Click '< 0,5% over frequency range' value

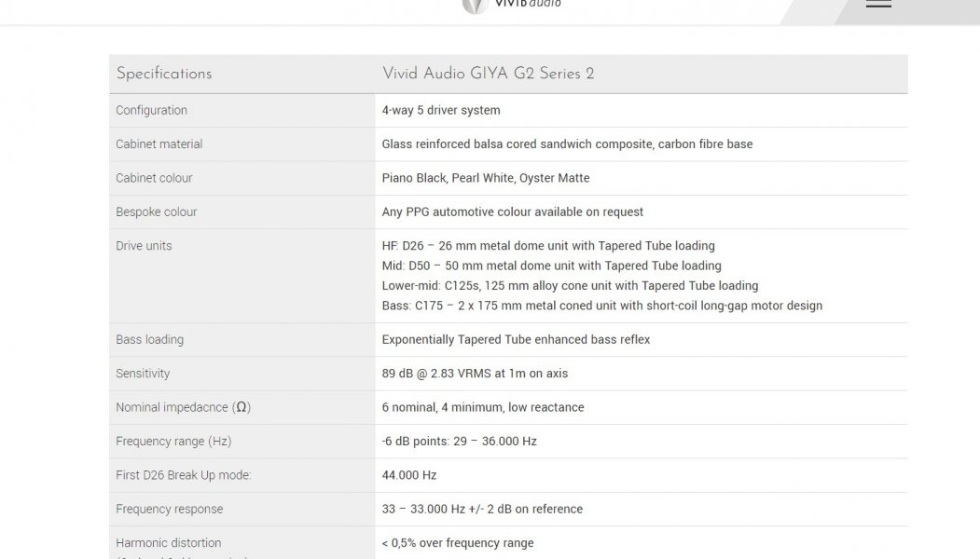(x=458, y=543)
